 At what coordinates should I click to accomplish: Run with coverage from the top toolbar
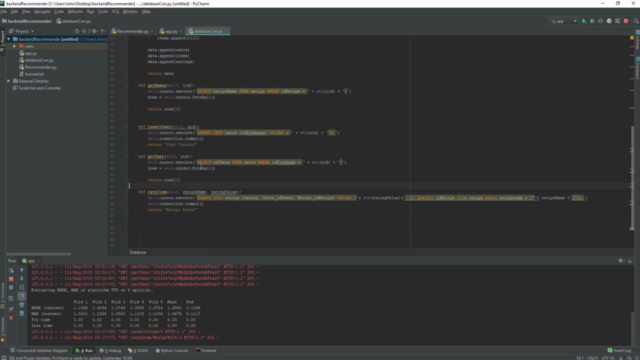600,21
